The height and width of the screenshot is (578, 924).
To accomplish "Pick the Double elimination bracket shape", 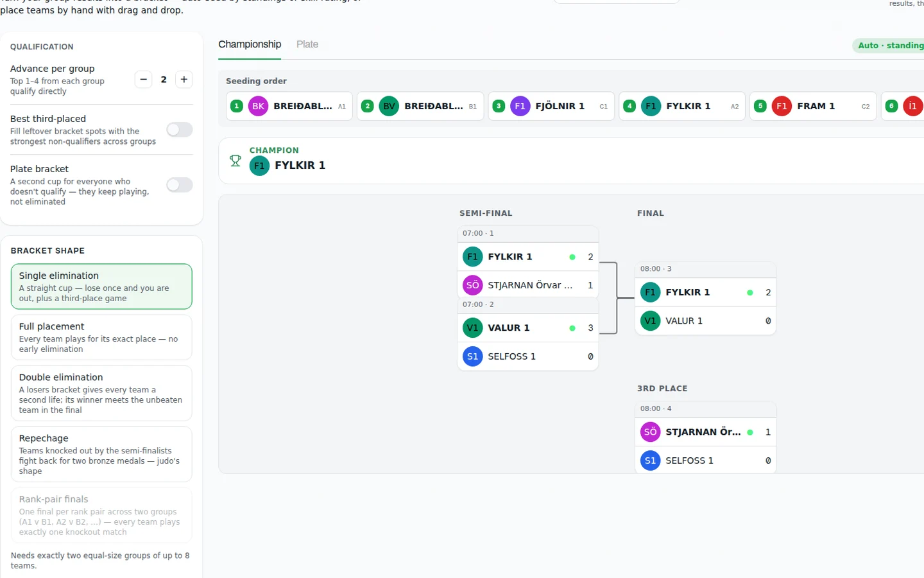I will 101,393.
